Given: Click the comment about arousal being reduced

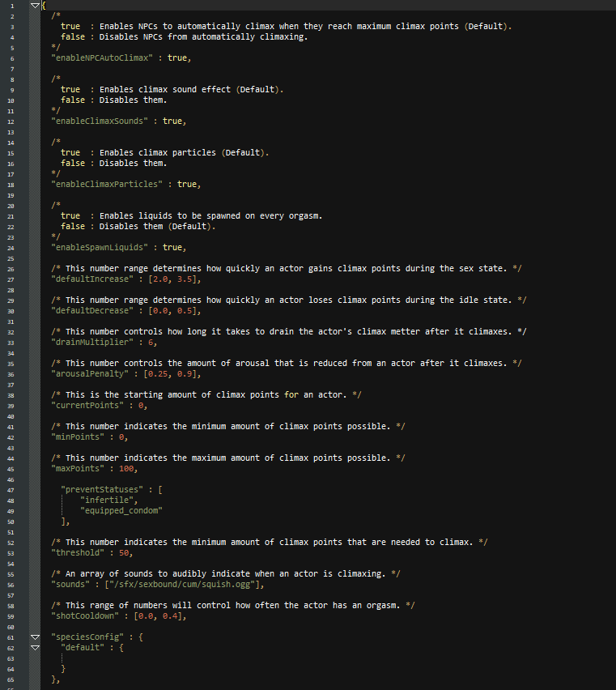Looking at the screenshot, I should (x=287, y=364).
